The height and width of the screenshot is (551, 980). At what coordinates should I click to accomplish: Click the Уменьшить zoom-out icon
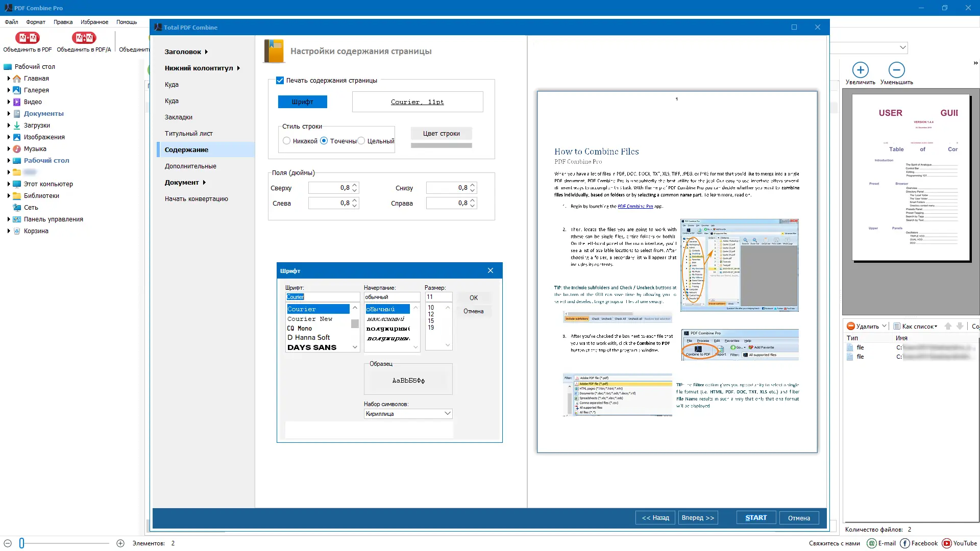coord(897,70)
